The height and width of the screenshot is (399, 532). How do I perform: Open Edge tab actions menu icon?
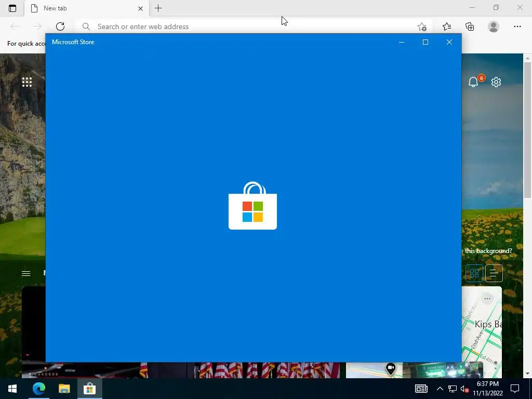(x=12, y=8)
